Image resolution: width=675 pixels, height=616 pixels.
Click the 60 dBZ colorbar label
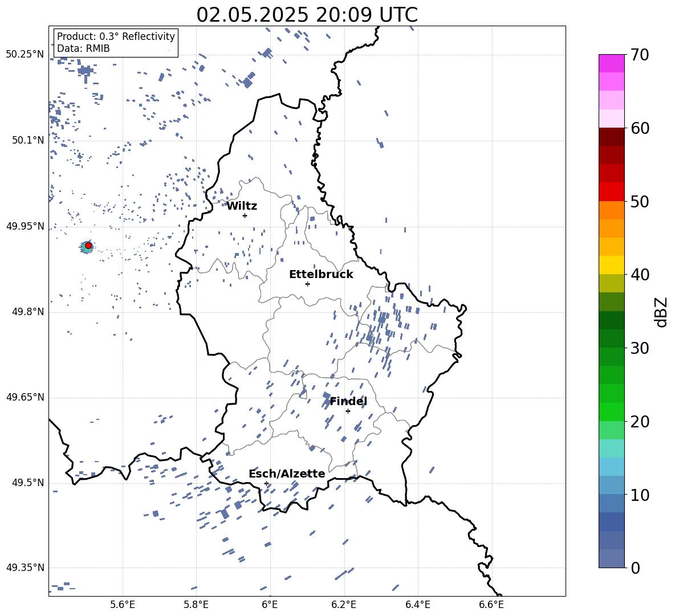pyautogui.click(x=640, y=128)
